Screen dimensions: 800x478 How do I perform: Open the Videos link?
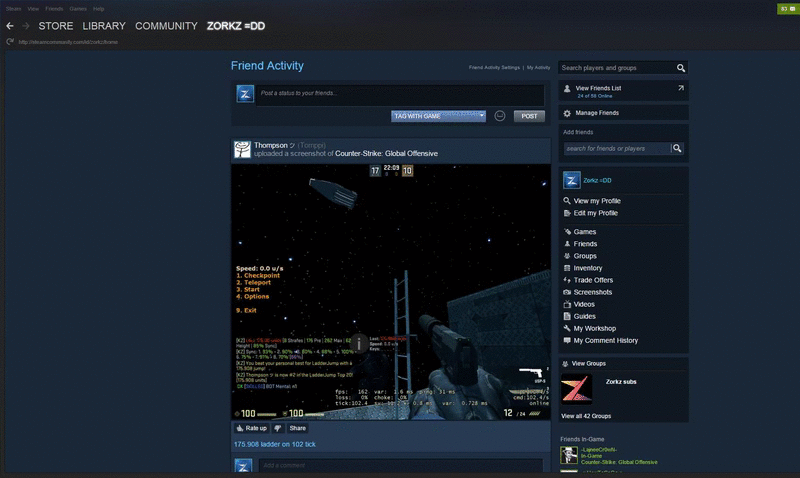(584, 305)
